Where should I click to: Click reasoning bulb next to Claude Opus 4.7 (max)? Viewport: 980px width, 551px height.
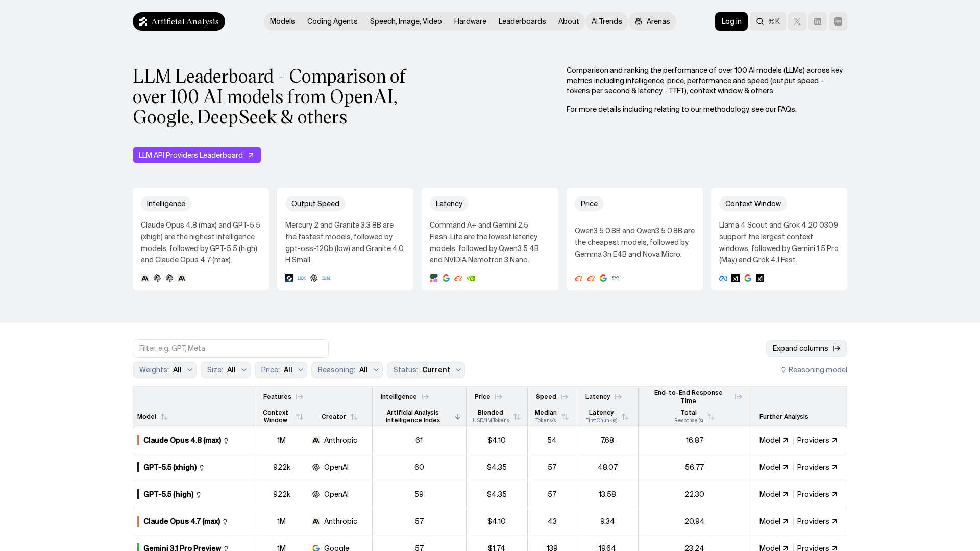click(225, 522)
